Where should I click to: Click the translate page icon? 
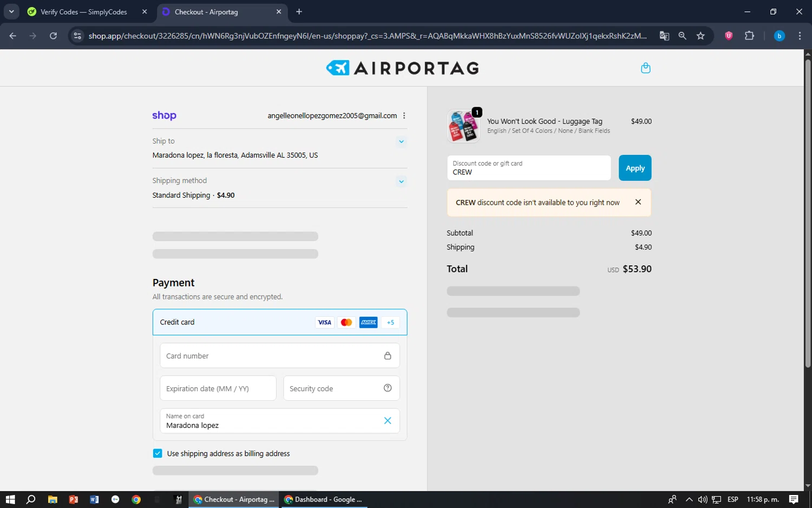click(x=664, y=36)
